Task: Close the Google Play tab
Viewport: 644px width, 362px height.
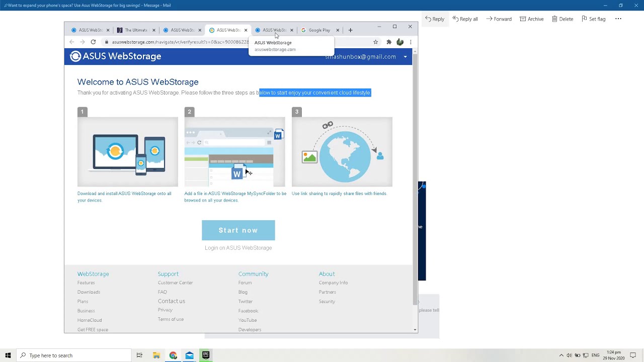Action: [x=338, y=30]
